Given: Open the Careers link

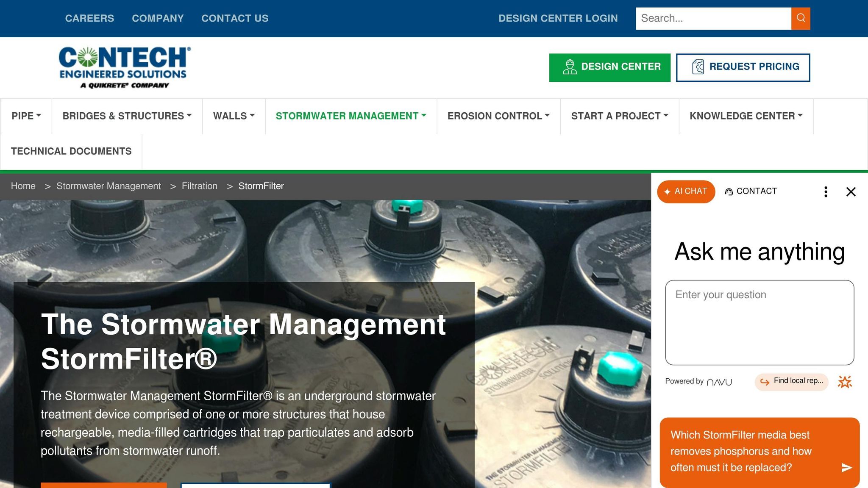Looking at the screenshot, I should click(x=89, y=18).
